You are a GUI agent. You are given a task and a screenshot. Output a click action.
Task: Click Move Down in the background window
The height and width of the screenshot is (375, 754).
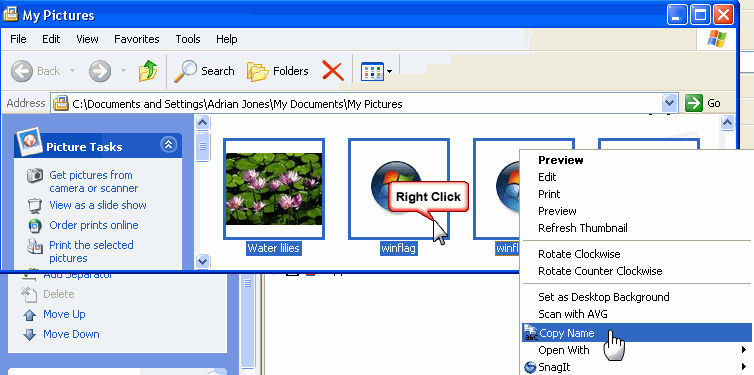[71, 334]
